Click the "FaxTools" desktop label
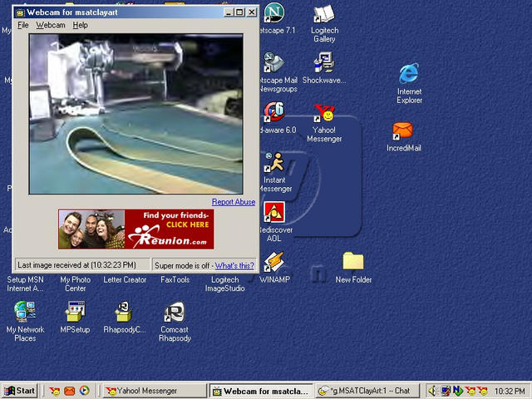 [x=175, y=280]
